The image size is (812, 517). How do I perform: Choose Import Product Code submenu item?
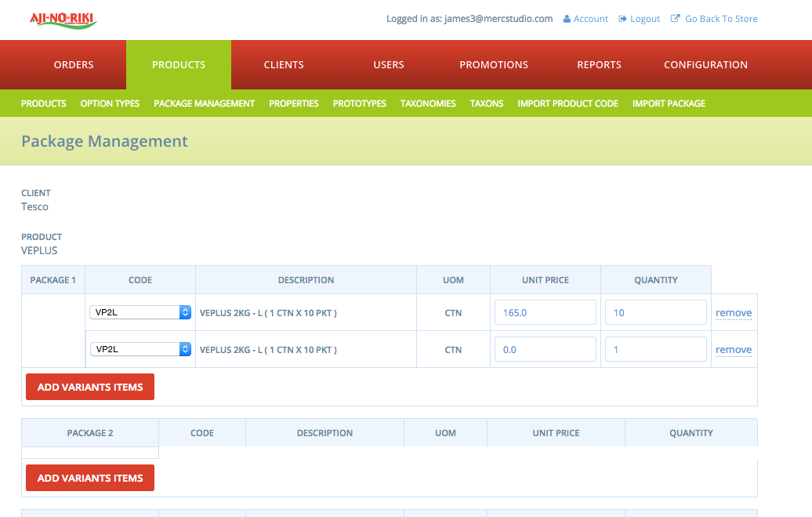pyautogui.click(x=567, y=104)
